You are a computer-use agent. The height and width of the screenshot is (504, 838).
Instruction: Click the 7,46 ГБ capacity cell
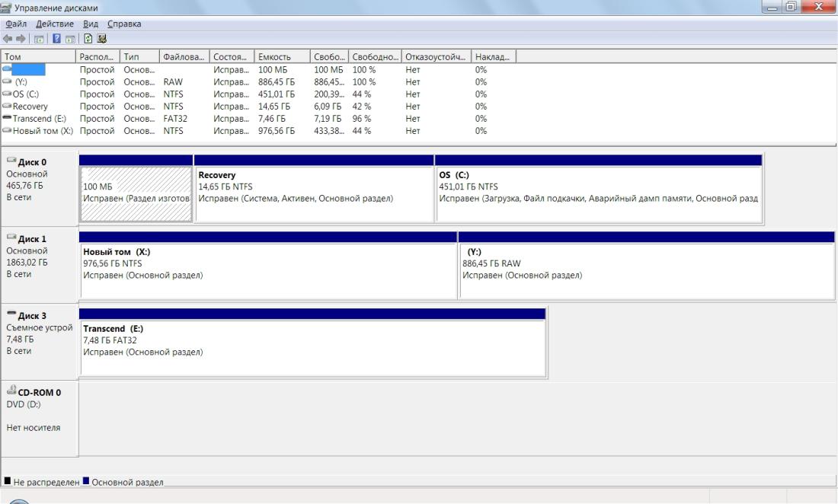pyautogui.click(x=272, y=119)
